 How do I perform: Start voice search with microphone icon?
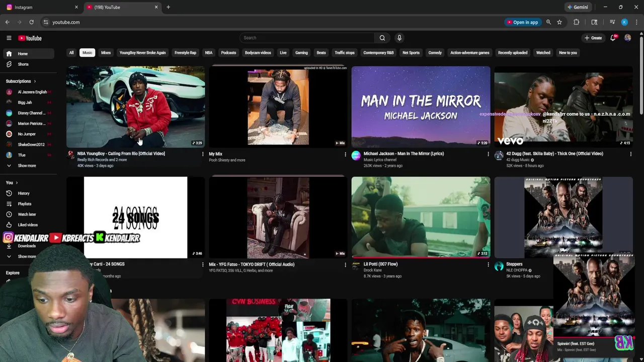(x=399, y=38)
